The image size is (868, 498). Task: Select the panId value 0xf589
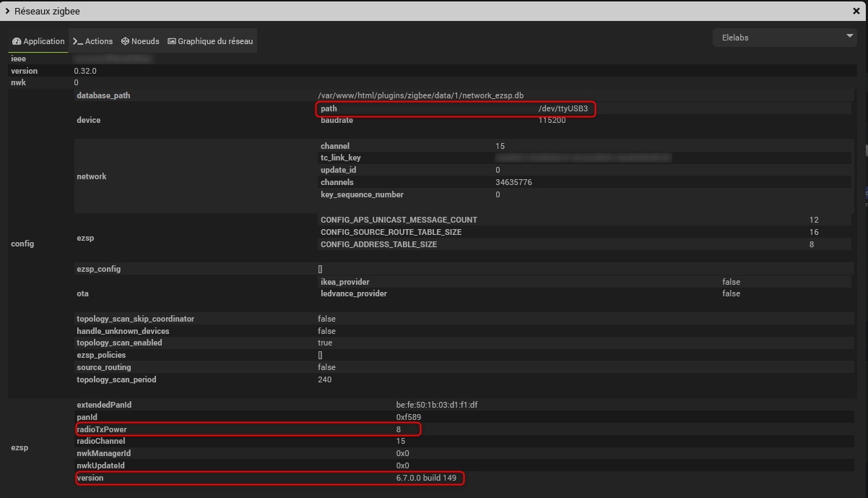(x=409, y=417)
